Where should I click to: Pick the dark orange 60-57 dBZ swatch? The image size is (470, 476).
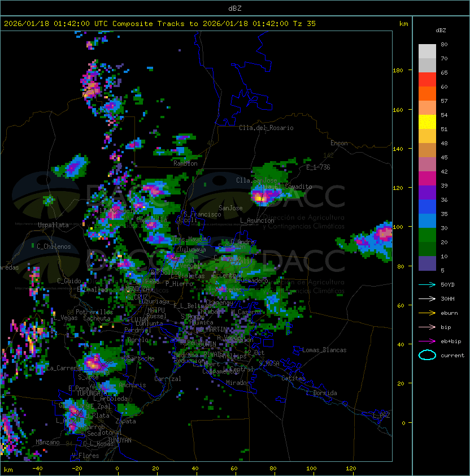(427, 93)
